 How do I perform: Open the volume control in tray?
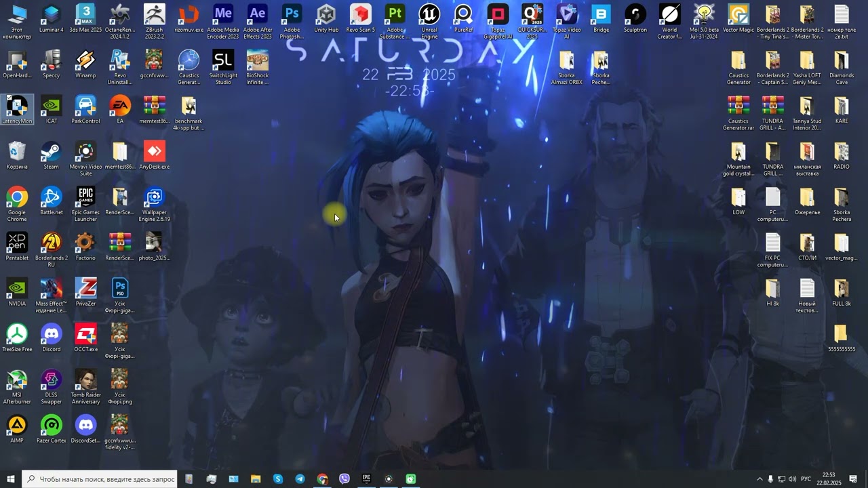(x=792, y=479)
